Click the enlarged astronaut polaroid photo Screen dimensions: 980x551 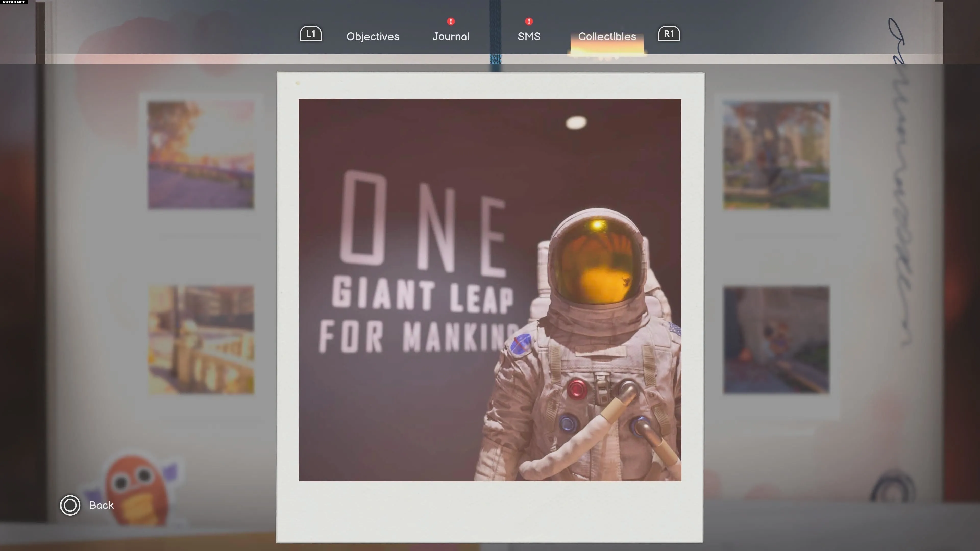pos(490,290)
